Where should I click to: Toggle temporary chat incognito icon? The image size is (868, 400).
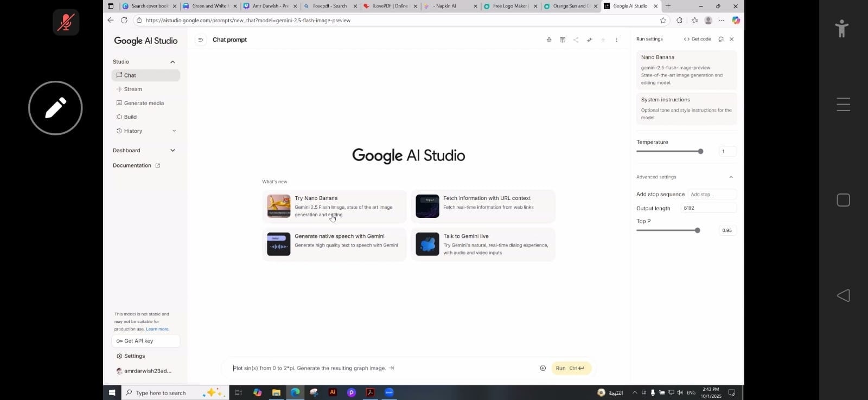coord(549,40)
